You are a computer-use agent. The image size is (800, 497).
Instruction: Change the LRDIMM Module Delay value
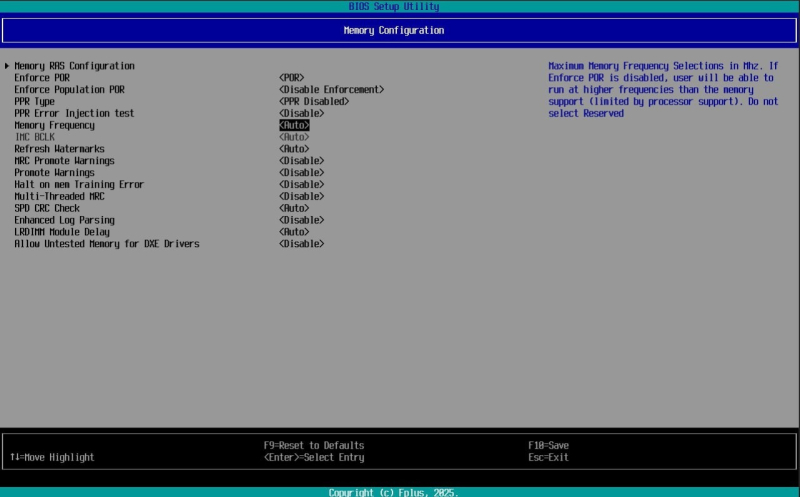pos(294,232)
